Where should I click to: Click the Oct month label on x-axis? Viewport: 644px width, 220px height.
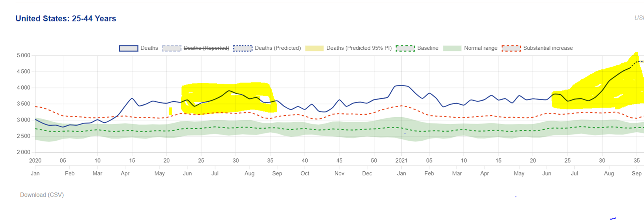coord(305,174)
